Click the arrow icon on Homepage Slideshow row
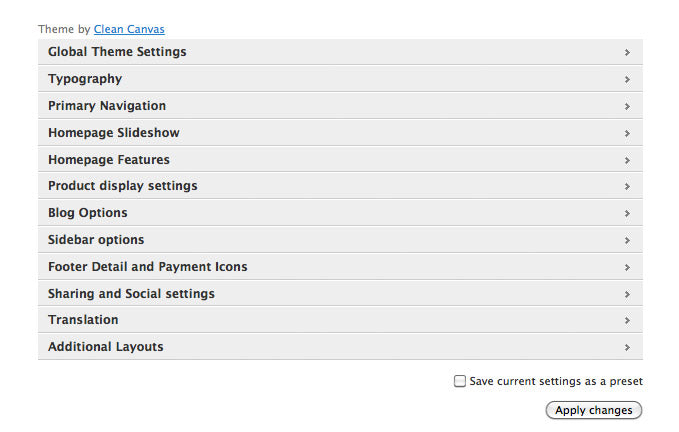Screen dimensions: 679x432 [x=627, y=133]
